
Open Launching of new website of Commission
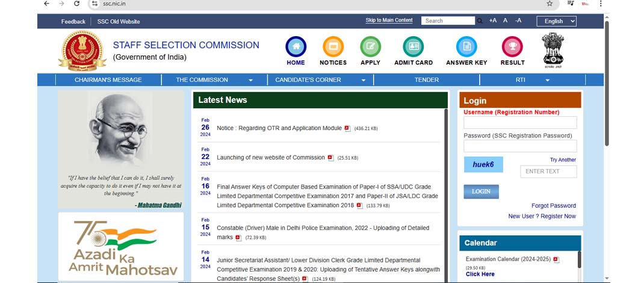[x=271, y=158]
